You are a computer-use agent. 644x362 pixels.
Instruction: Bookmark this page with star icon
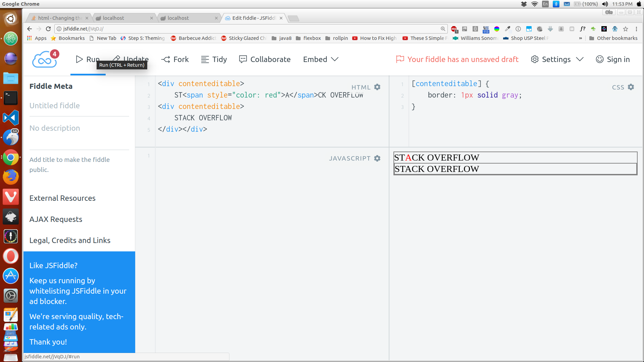click(626, 29)
